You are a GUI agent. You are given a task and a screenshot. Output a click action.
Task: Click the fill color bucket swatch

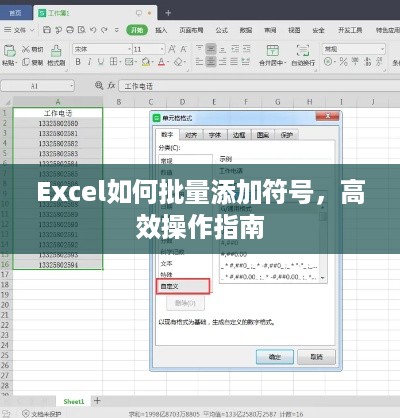coord(146,62)
